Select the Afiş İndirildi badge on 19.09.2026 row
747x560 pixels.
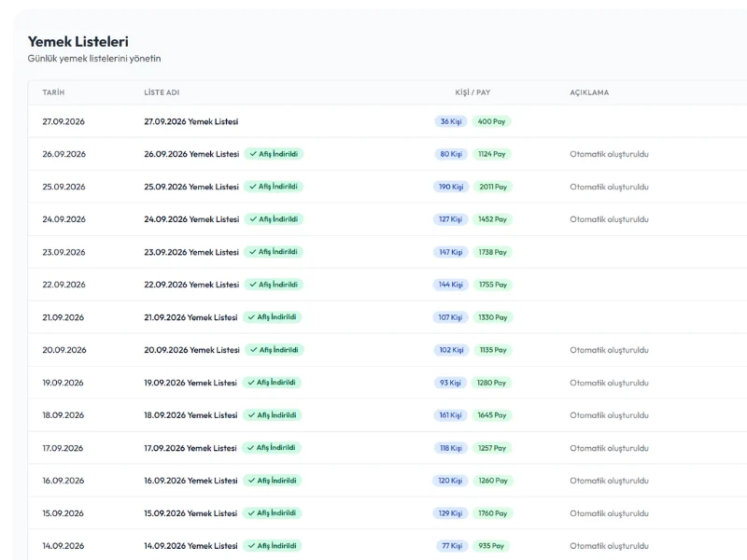coord(272,383)
